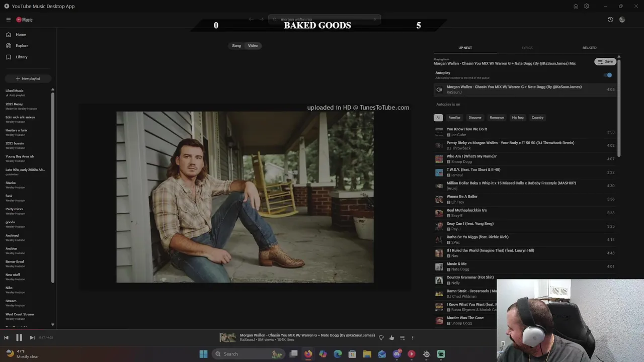644x362 pixels.
Task: Like the current song
Action: coord(391,338)
